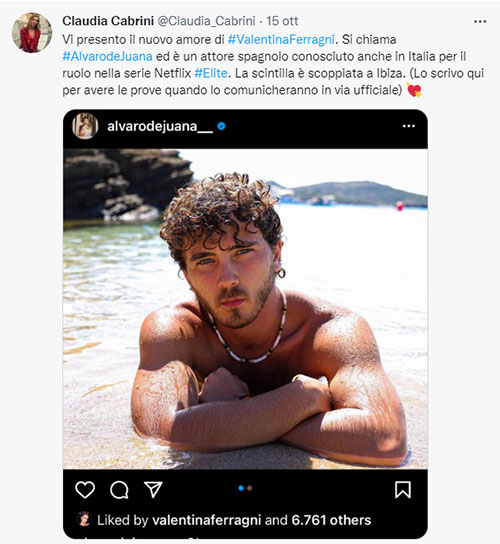This screenshot has height=544, width=500.
Task: Go to the second carousel dot indicator
Action: [x=249, y=488]
